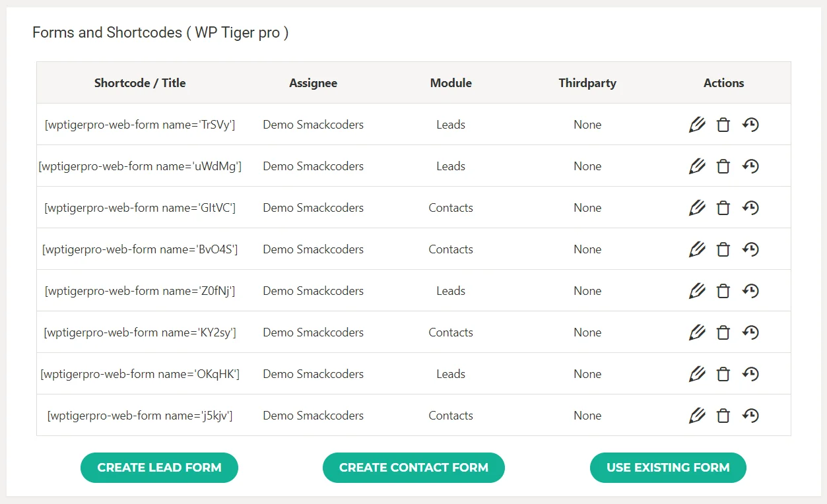The image size is (827, 504).
Task: Edit the uWdMg leads form
Action: click(x=696, y=166)
